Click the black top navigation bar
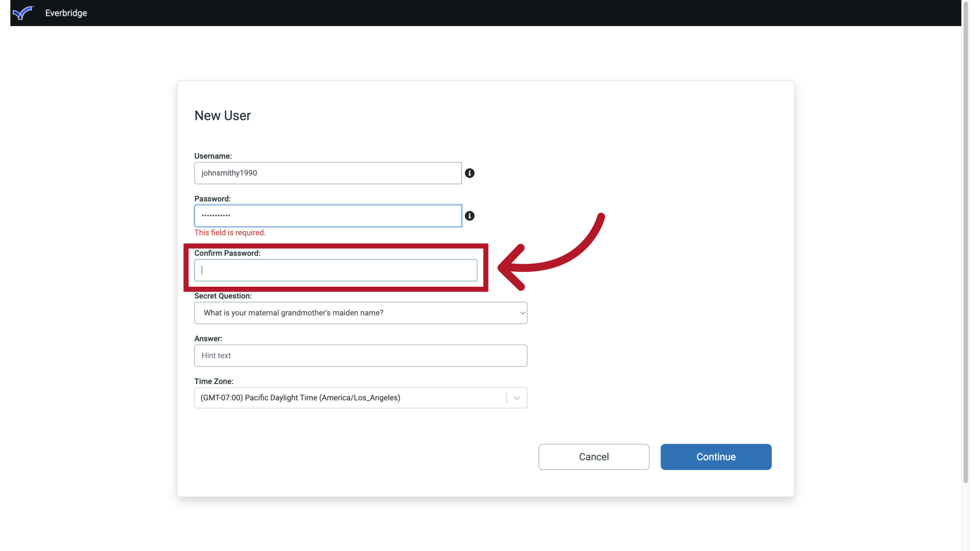 click(x=490, y=13)
